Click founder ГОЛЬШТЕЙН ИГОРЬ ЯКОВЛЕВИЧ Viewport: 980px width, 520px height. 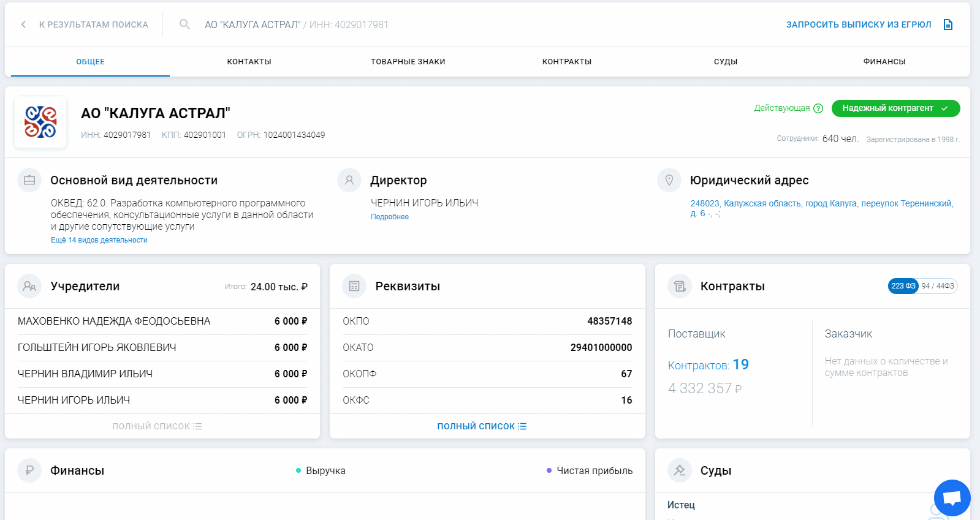pyautogui.click(x=97, y=348)
